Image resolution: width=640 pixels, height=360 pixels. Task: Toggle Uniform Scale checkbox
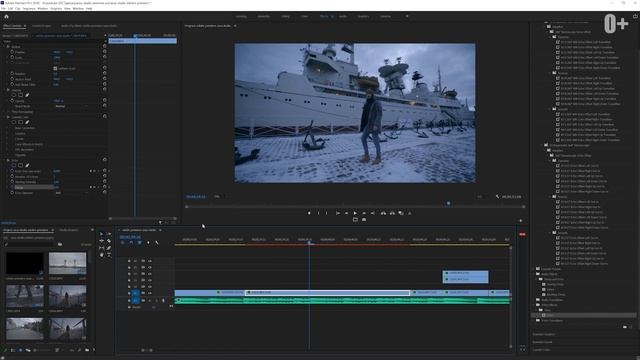55,69
